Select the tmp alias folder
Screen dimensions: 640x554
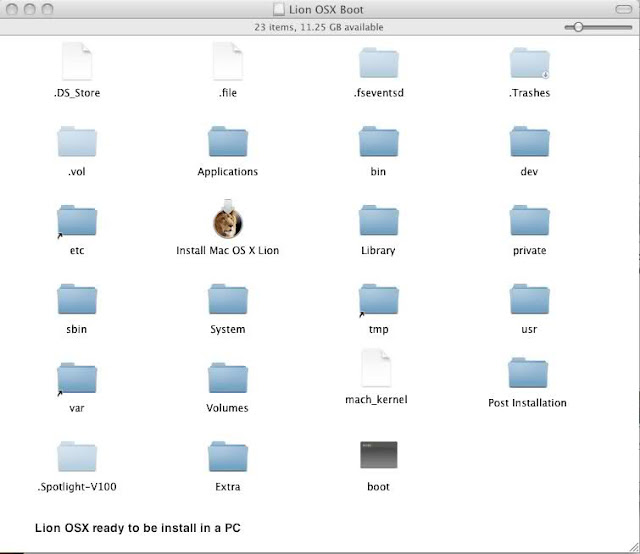379,300
